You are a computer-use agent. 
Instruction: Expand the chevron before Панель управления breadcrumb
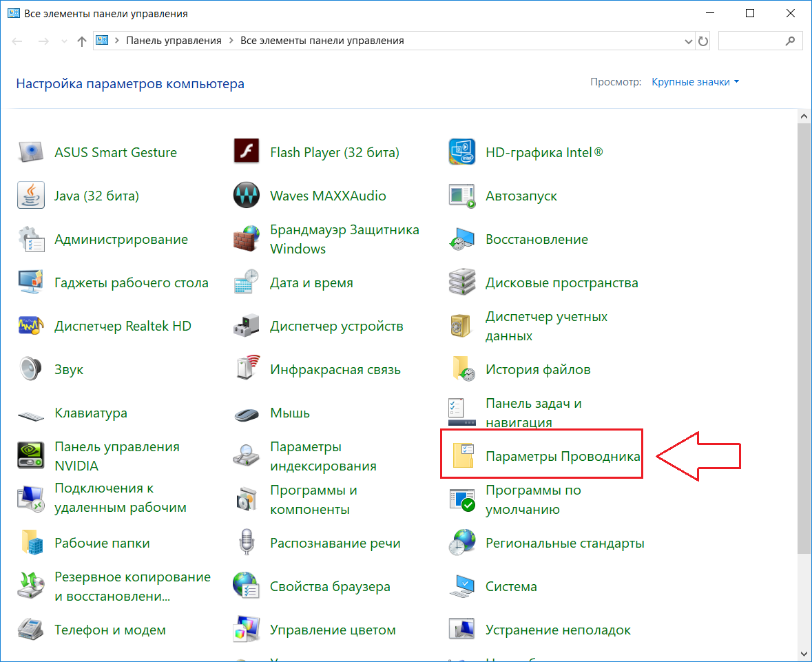[116, 41]
